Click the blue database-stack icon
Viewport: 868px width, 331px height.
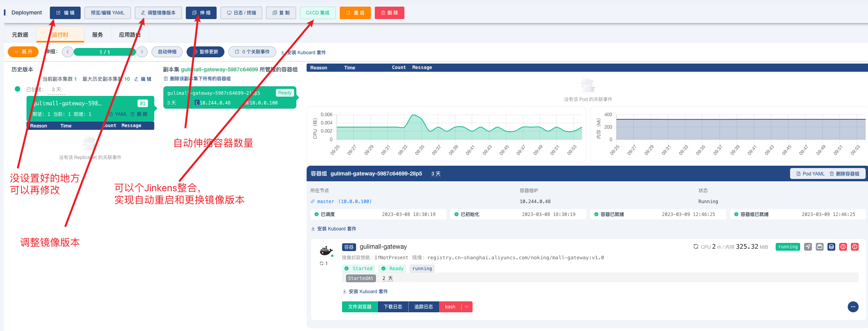[x=831, y=247]
